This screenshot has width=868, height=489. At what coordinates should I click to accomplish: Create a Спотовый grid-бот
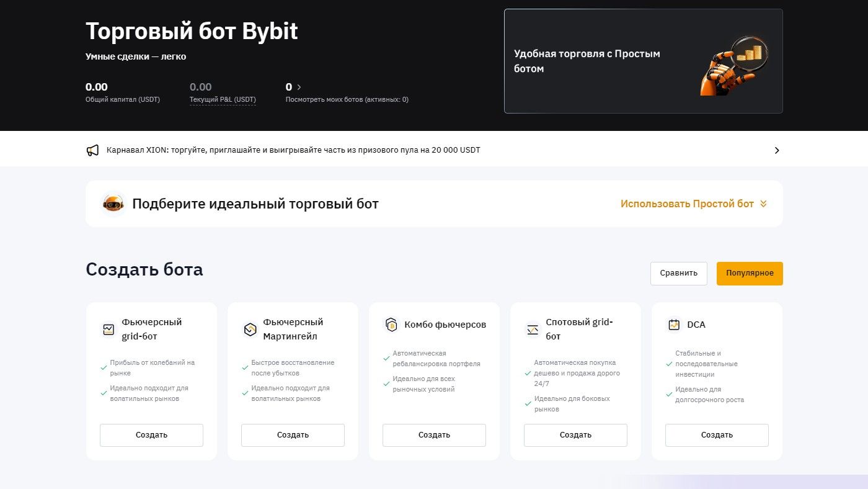[x=575, y=435]
